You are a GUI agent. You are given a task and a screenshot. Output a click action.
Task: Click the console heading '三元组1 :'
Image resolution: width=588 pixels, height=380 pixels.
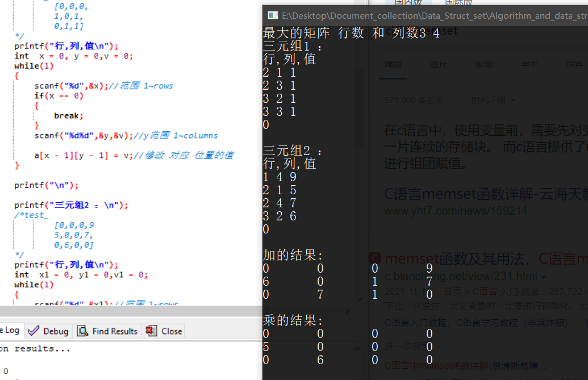(x=293, y=47)
